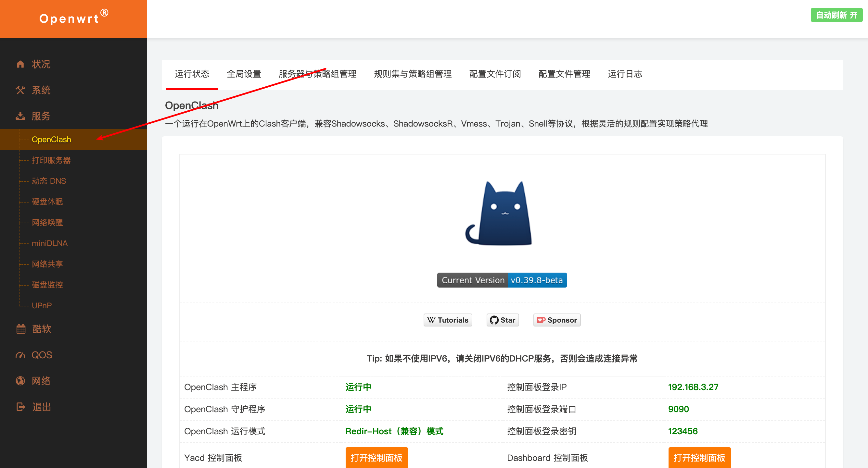The height and width of the screenshot is (468, 868).
Task: Click the calendar icon beside 酷软
Action: (21, 329)
